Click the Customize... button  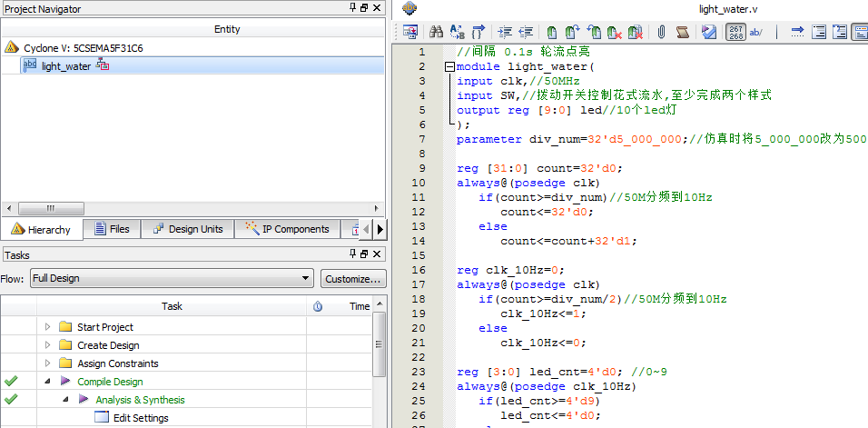pyautogui.click(x=353, y=278)
